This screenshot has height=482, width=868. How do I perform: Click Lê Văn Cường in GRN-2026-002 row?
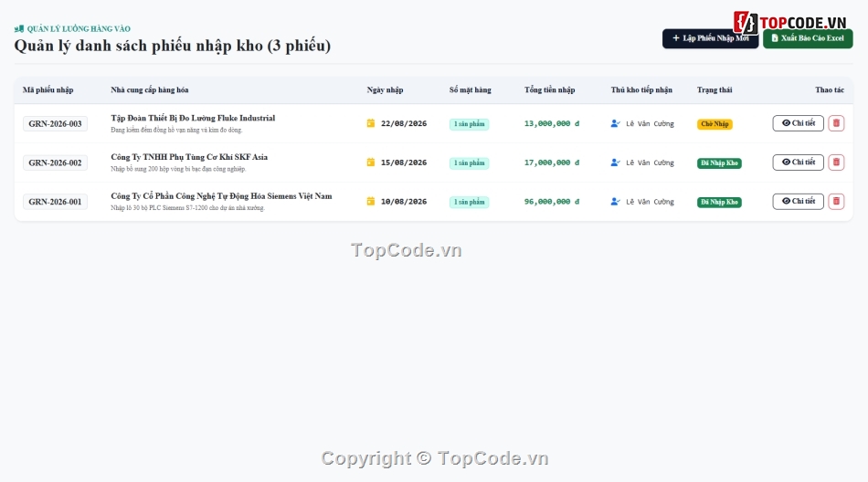(x=650, y=162)
